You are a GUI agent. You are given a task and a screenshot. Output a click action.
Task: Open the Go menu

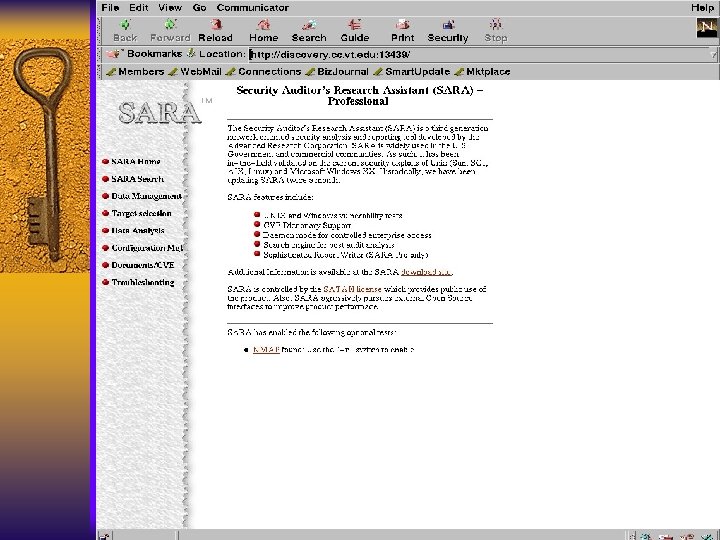[199, 8]
